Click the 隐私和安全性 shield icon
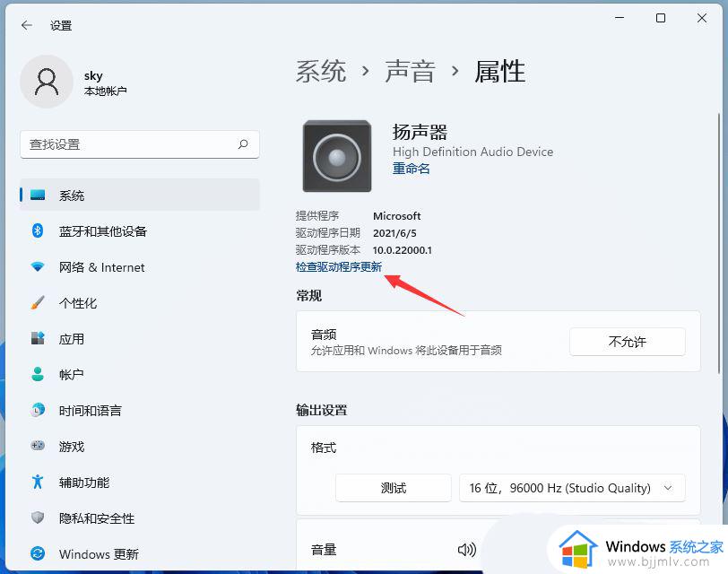728x574 pixels. pos(38,517)
